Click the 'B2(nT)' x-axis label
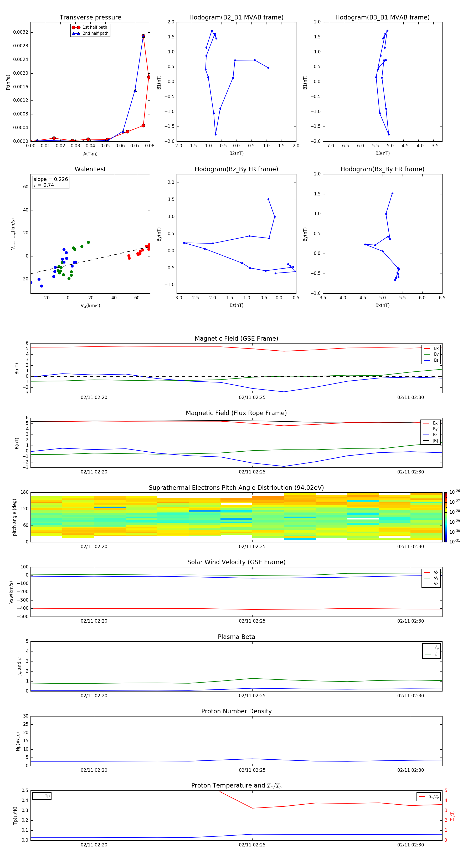The height and width of the screenshot is (868, 473). pyautogui.click(x=236, y=153)
